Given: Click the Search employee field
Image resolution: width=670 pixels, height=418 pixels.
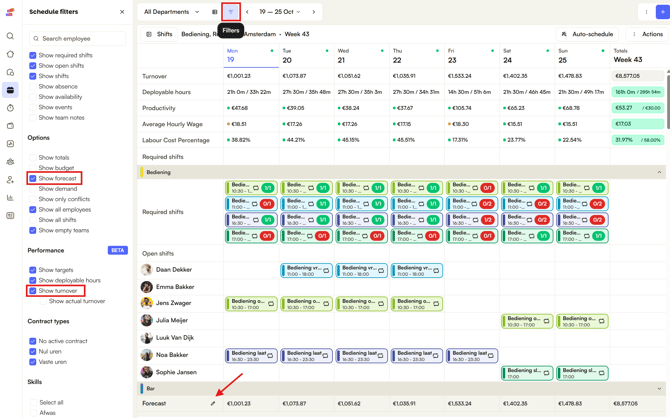Looking at the screenshot, I should click(78, 38).
